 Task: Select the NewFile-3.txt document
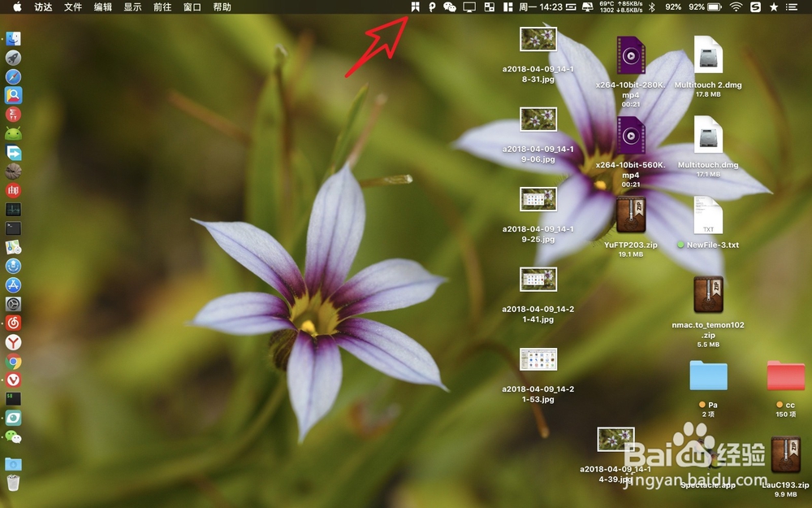(708, 215)
